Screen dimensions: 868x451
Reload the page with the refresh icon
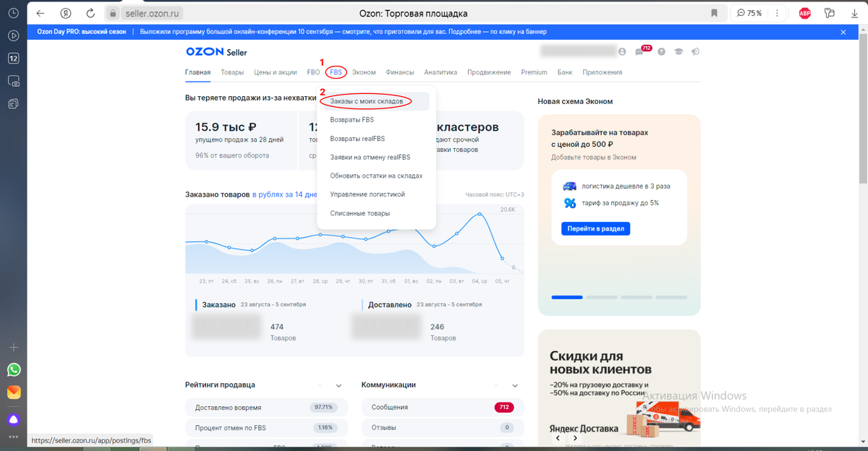coord(90,12)
